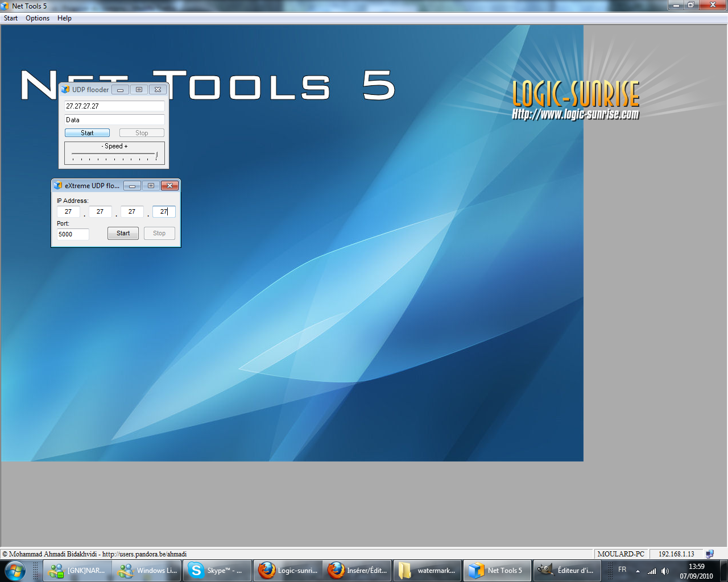The height and width of the screenshot is (582, 728).
Task: Switch to Skype in the taskbar
Action: (217, 571)
